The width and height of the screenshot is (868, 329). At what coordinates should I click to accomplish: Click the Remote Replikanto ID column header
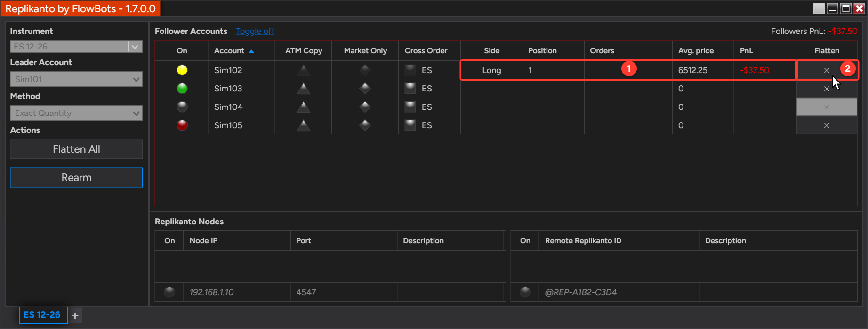point(619,240)
